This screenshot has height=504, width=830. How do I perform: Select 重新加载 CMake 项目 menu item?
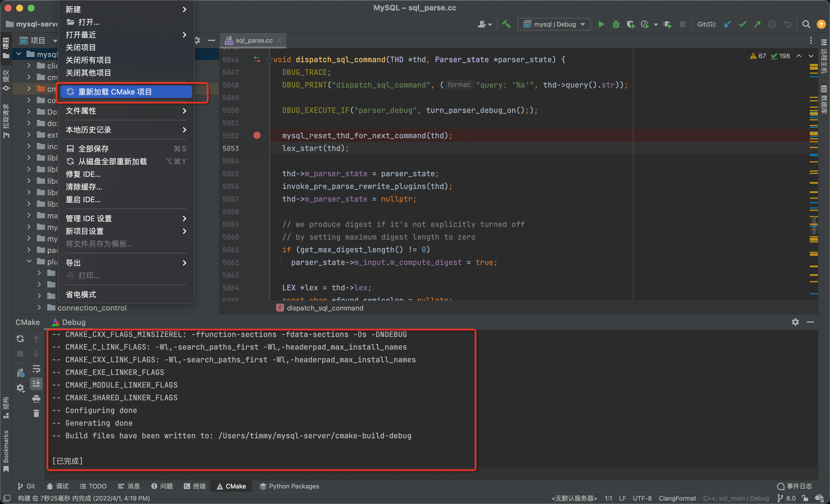(126, 92)
